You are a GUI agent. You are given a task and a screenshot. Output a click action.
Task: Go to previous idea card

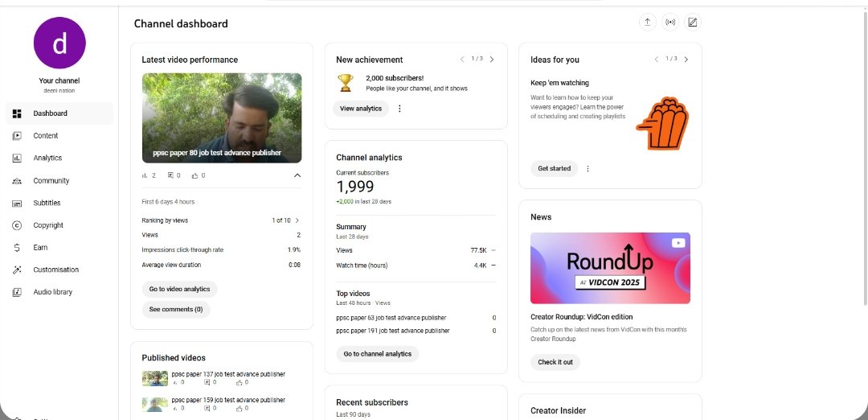[657, 60]
